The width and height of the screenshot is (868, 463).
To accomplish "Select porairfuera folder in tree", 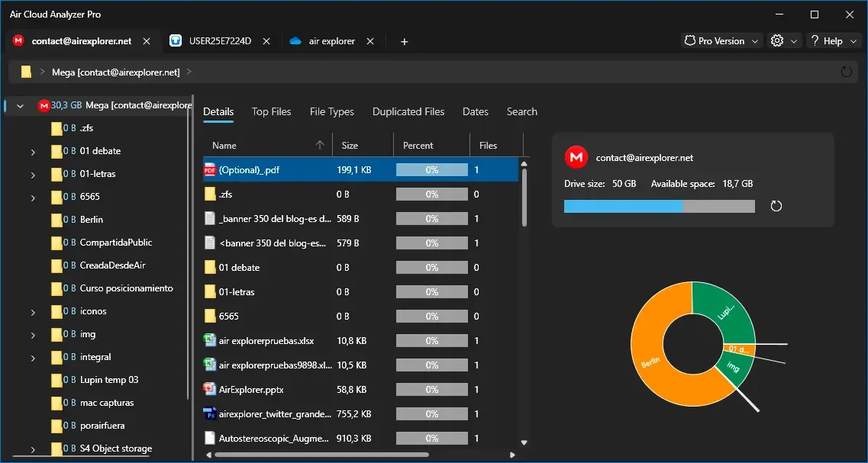I will (x=102, y=426).
